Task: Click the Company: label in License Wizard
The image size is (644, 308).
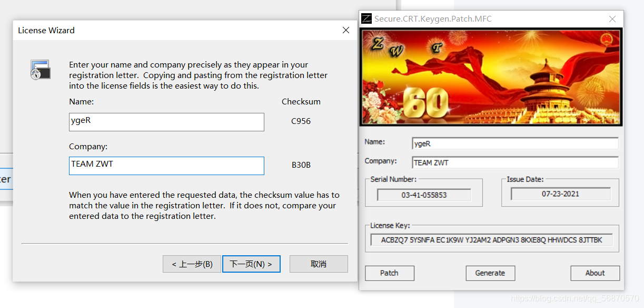Action: pyautogui.click(x=88, y=147)
